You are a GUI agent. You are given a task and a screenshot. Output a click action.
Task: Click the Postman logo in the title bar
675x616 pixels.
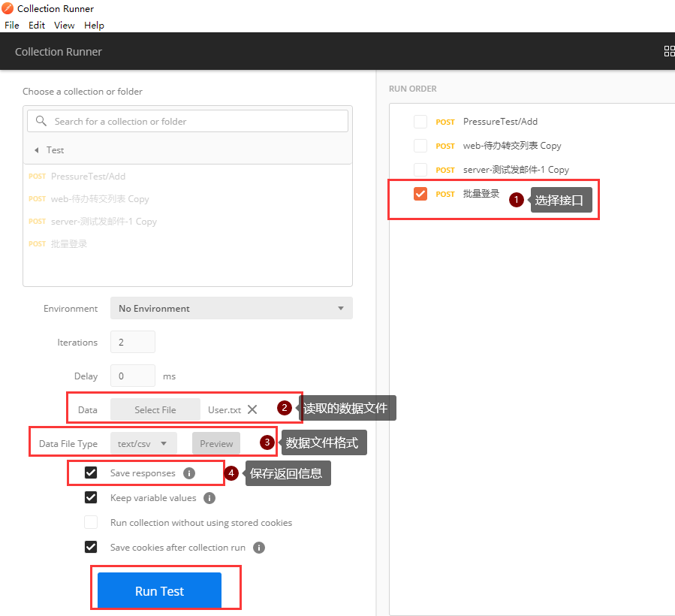pos(8,8)
